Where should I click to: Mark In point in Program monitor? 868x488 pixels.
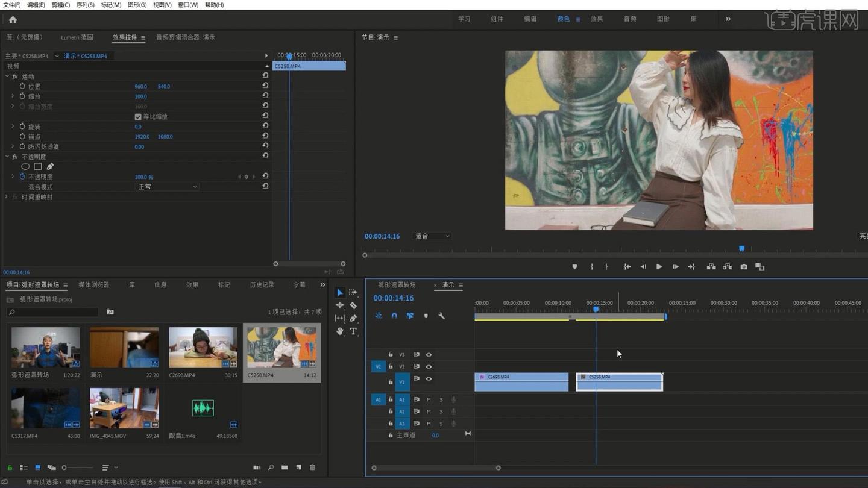pyautogui.click(x=592, y=267)
